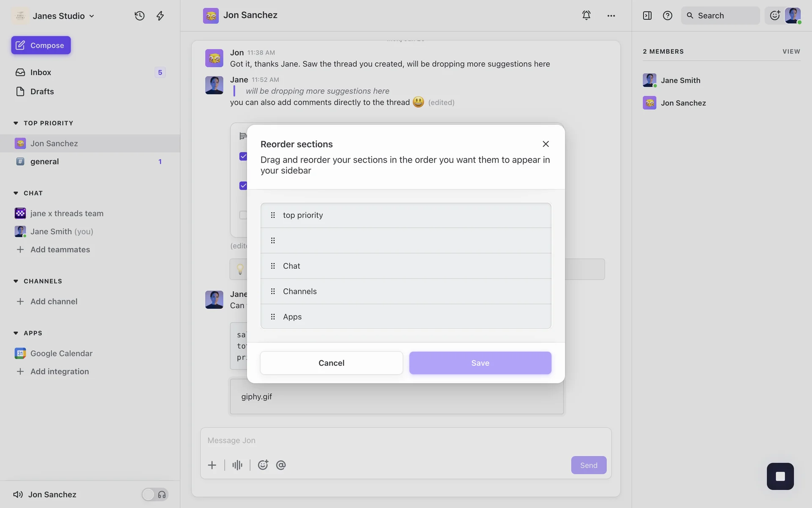
Task: Open Inbox in the sidebar
Action: [41, 72]
